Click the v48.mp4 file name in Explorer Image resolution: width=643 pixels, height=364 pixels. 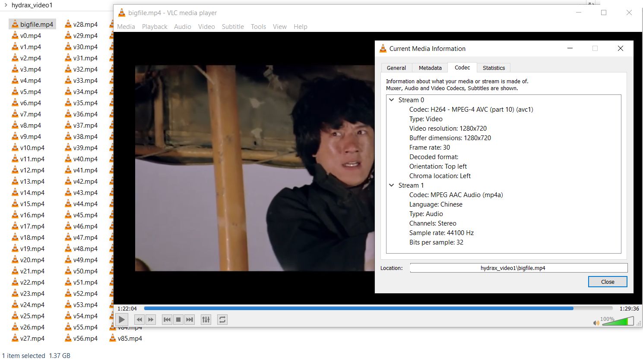[86, 249]
